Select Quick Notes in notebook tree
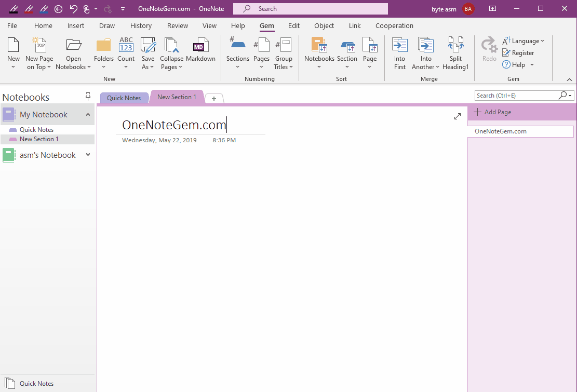This screenshot has width=577, height=392. click(x=36, y=129)
